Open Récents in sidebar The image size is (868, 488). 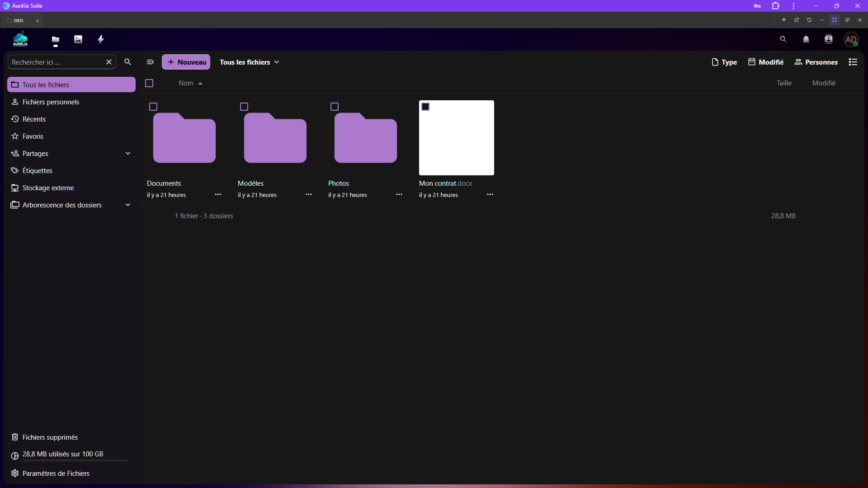(x=71, y=119)
